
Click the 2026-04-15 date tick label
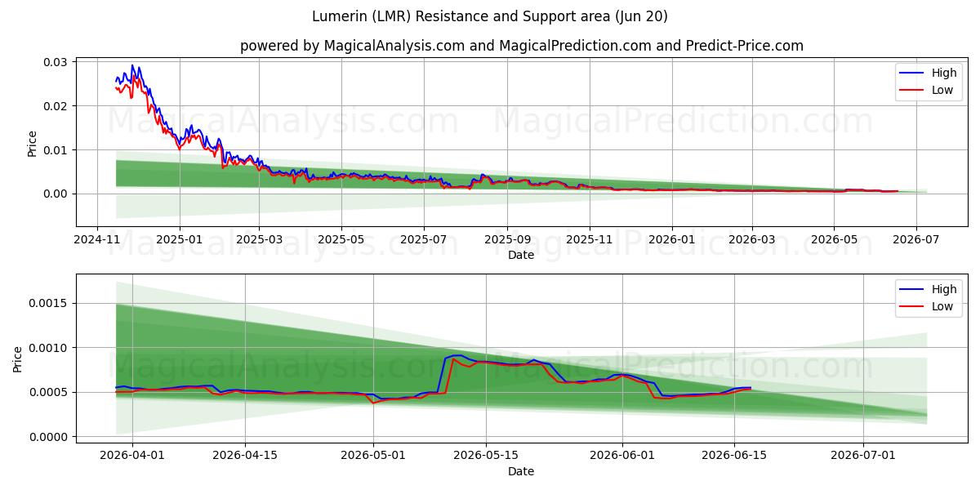click(245, 456)
